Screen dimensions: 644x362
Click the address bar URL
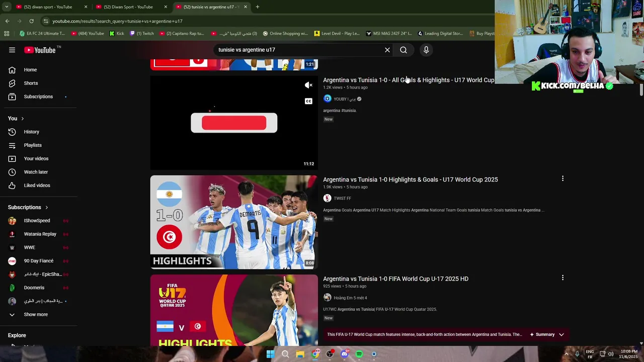(x=117, y=21)
